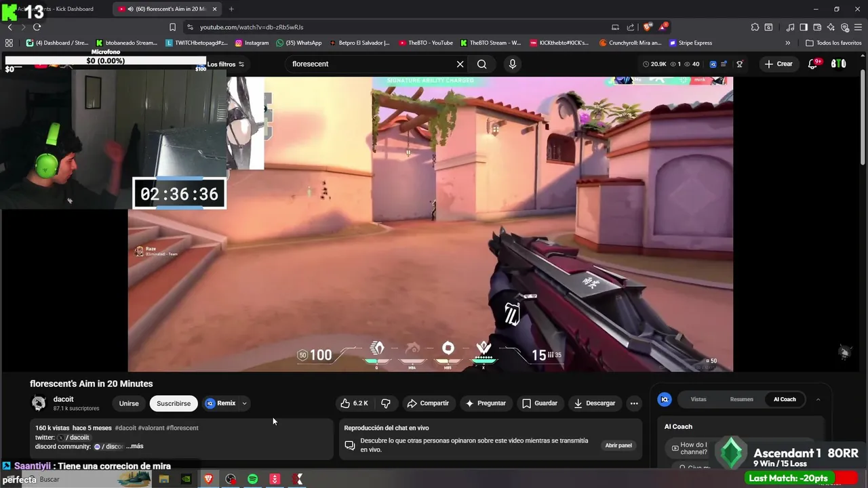Close the florescent's Aim tab
This screenshot has height=488, width=868.
click(x=215, y=9)
